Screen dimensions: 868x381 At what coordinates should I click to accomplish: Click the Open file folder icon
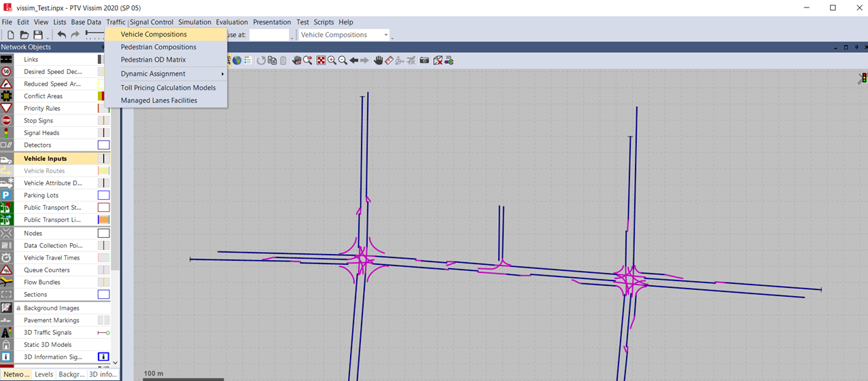click(x=24, y=35)
